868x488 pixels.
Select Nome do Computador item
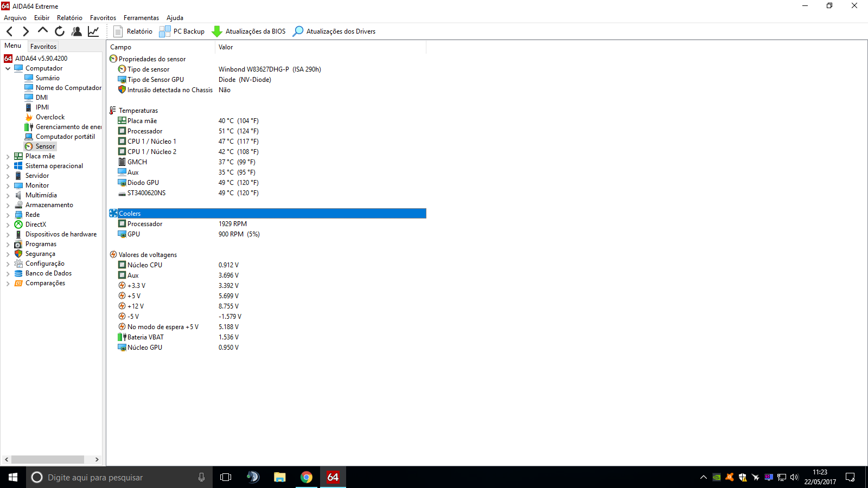[x=63, y=88]
